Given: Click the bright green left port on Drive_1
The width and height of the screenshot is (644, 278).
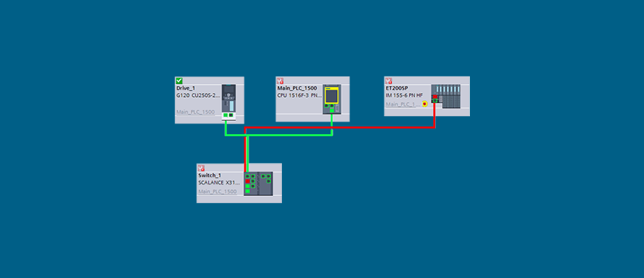Looking at the screenshot, I should coord(226,115).
